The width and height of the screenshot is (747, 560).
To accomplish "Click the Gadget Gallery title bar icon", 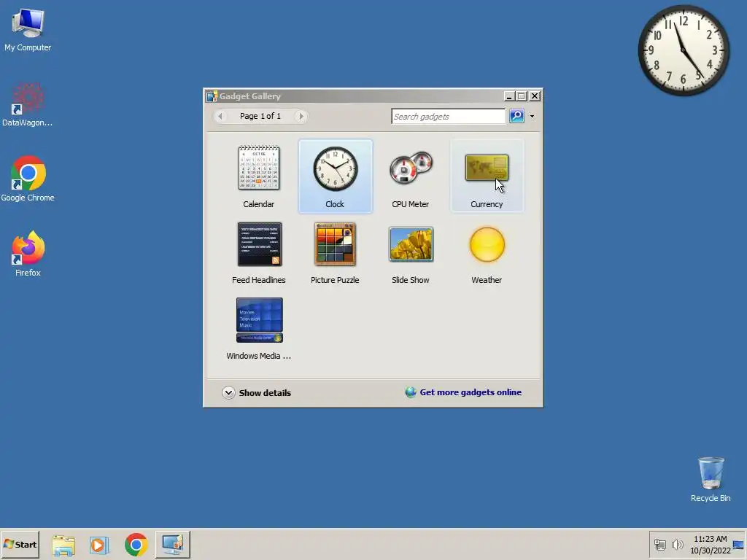I will coord(212,96).
